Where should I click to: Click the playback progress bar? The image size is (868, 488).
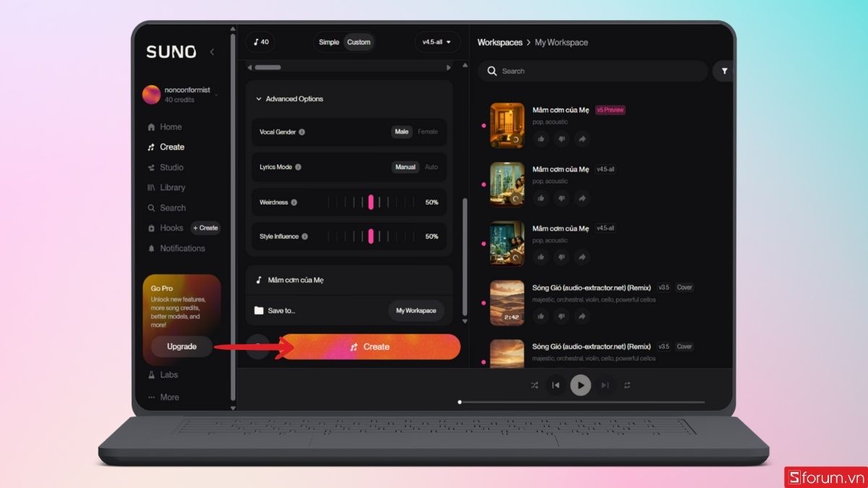pyautogui.click(x=582, y=402)
